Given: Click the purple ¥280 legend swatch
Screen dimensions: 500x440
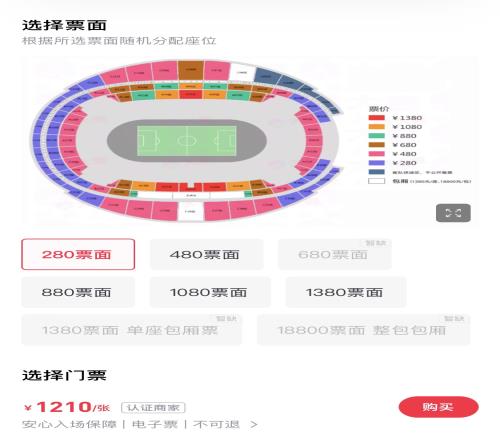Looking at the screenshot, I should click(376, 163).
